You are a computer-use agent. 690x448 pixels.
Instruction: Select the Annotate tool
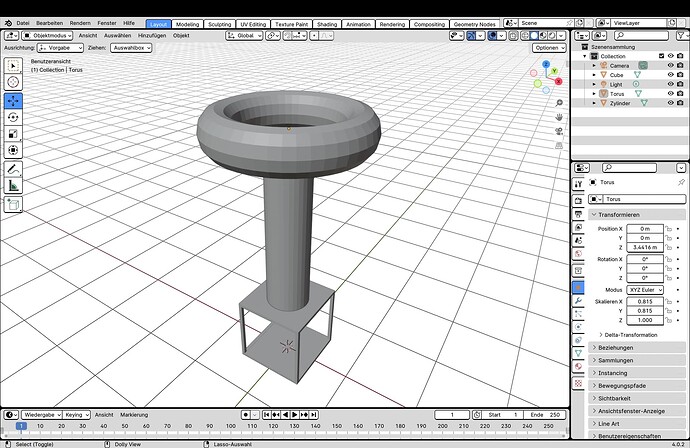(13, 169)
